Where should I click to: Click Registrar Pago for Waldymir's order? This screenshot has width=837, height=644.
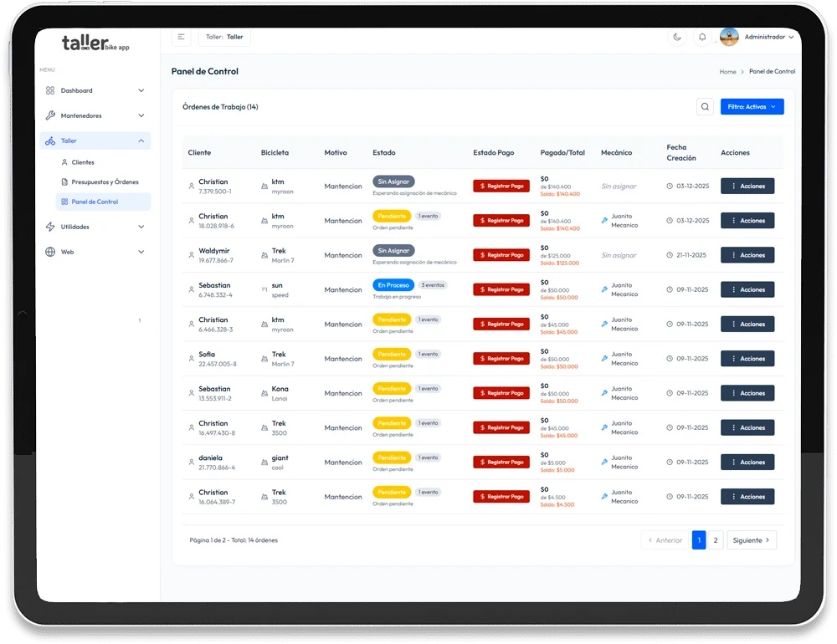[x=501, y=255]
